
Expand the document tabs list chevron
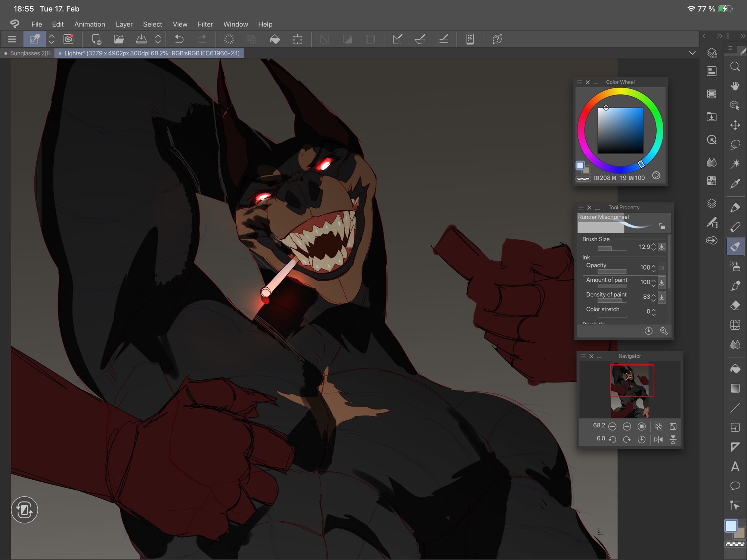tap(692, 53)
